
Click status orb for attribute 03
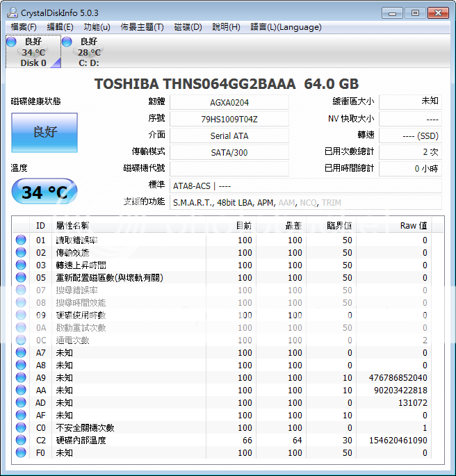pos(21,265)
